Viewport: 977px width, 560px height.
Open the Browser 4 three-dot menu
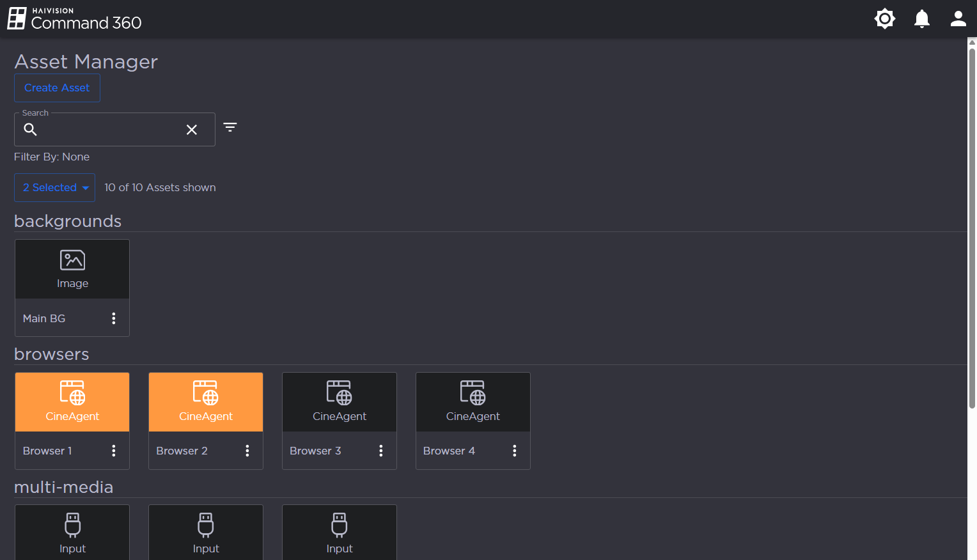click(515, 451)
